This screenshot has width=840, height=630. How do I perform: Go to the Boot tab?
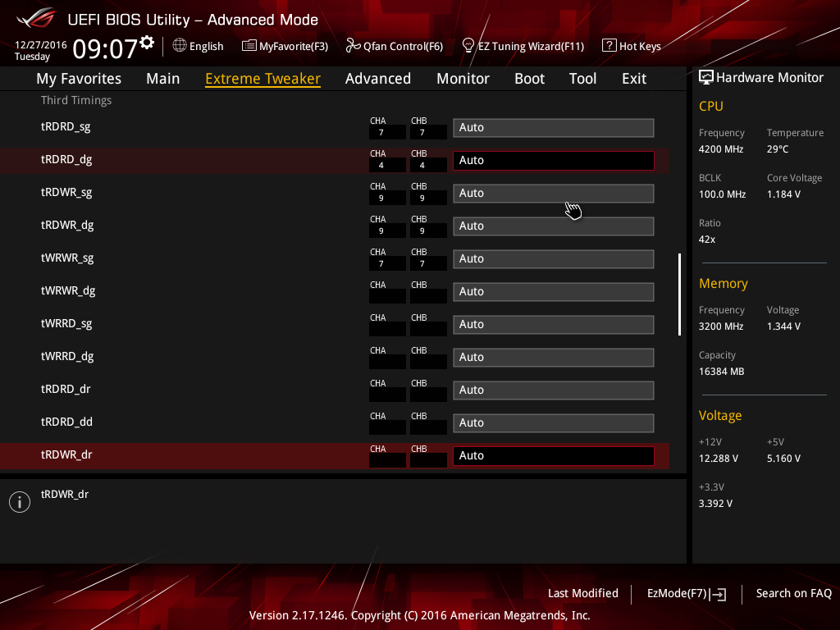point(529,79)
